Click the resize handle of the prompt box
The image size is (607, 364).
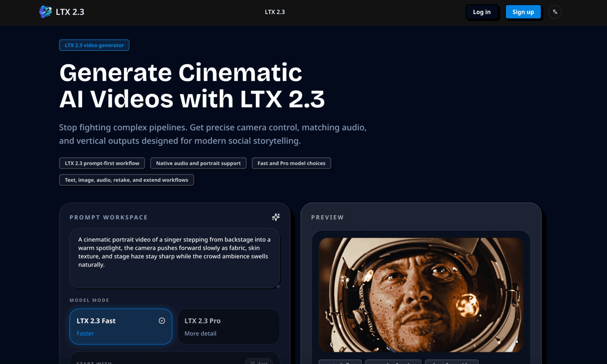pos(278,286)
